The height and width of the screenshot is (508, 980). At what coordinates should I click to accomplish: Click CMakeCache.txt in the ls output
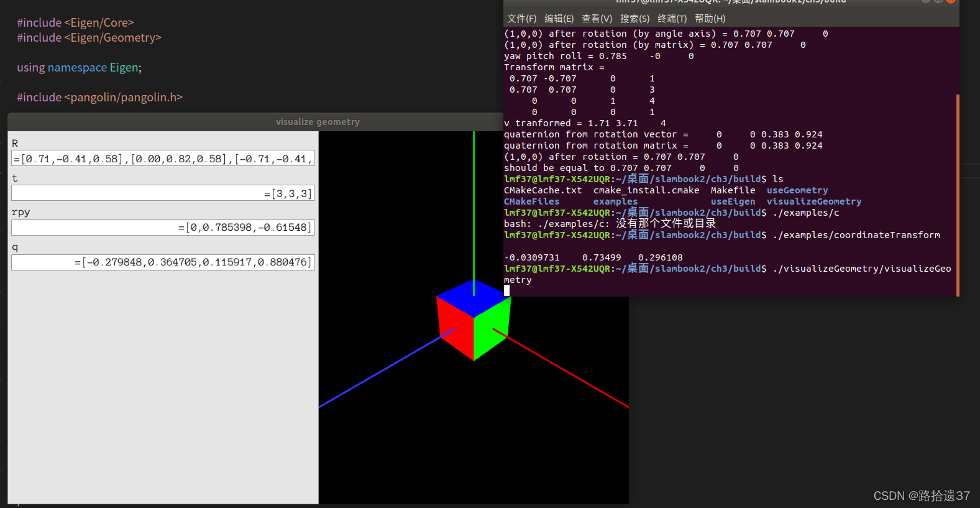pos(543,190)
